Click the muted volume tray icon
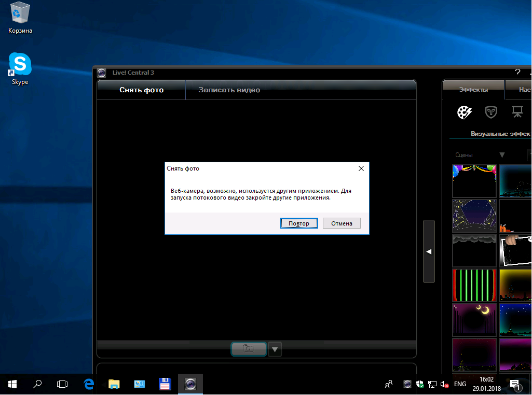This screenshot has height=395, width=532. tap(444, 385)
